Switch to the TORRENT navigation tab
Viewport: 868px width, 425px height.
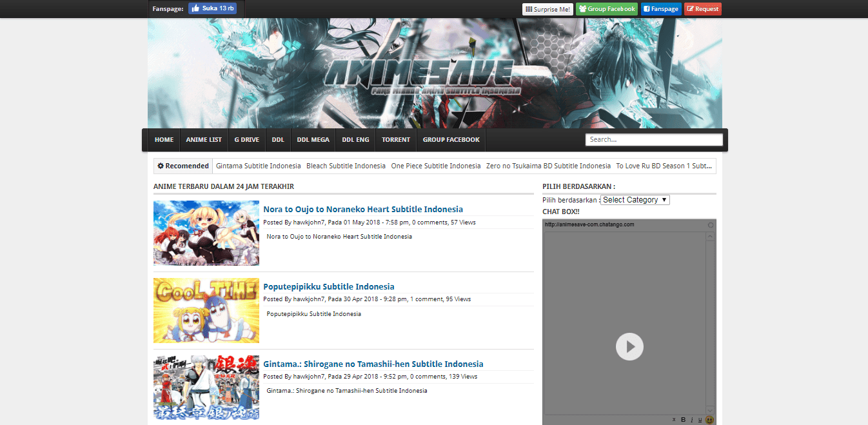click(x=395, y=139)
